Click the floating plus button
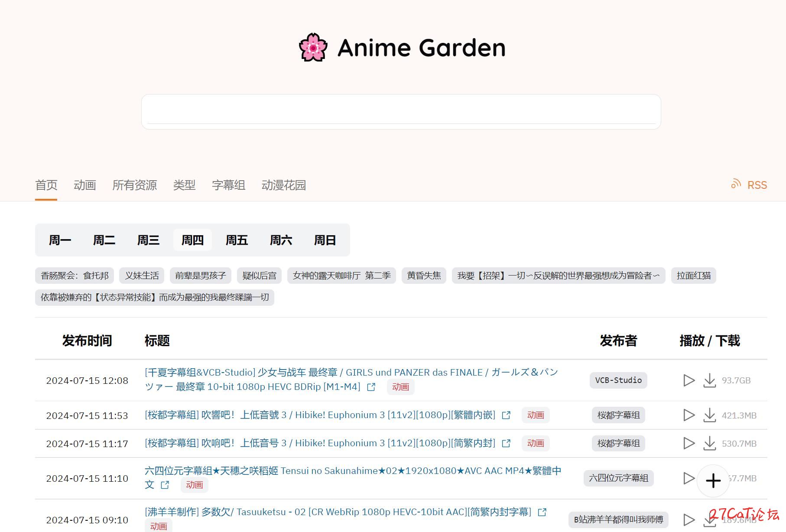The image size is (786, 532). pyautogui.click(x=713, y=480)
